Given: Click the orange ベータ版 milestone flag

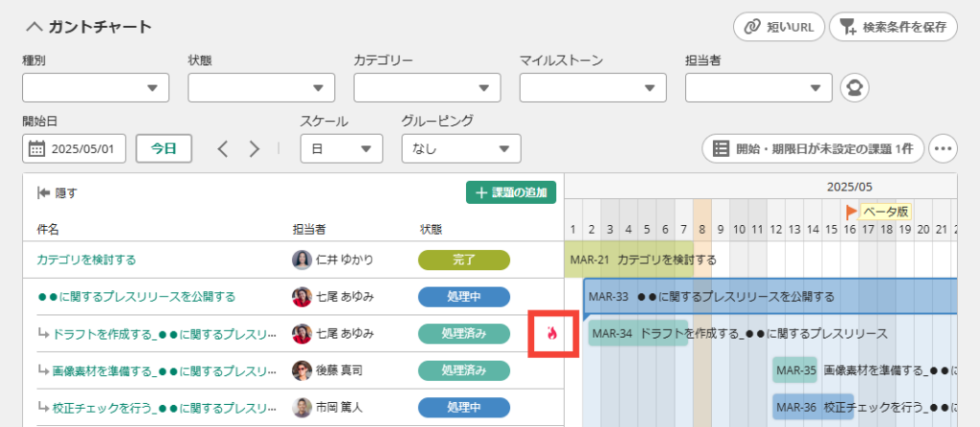Looking at the screenshot, I should click(851, 212).
